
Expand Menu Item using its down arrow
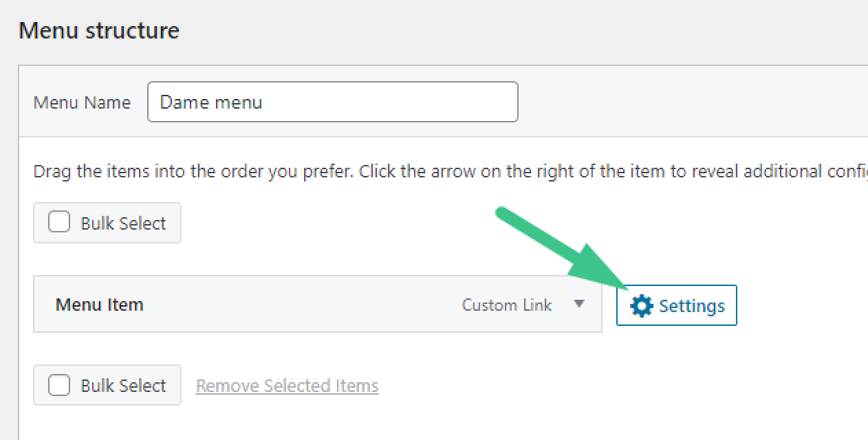click(x=579, y=304)
